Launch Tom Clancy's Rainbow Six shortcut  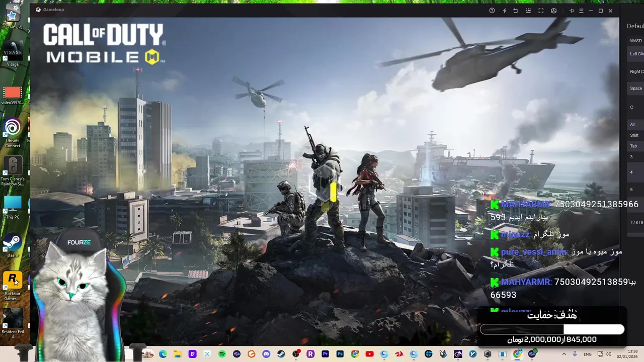(x=13, y=171)
